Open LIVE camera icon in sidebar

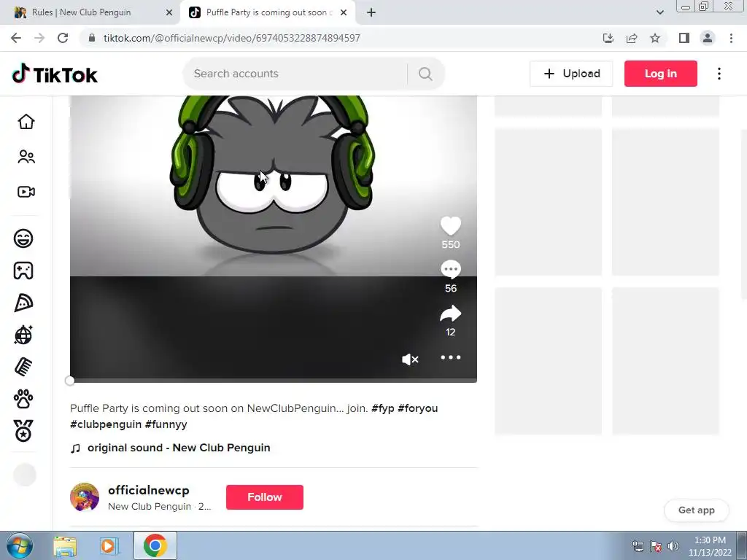(x=26, y=192)
